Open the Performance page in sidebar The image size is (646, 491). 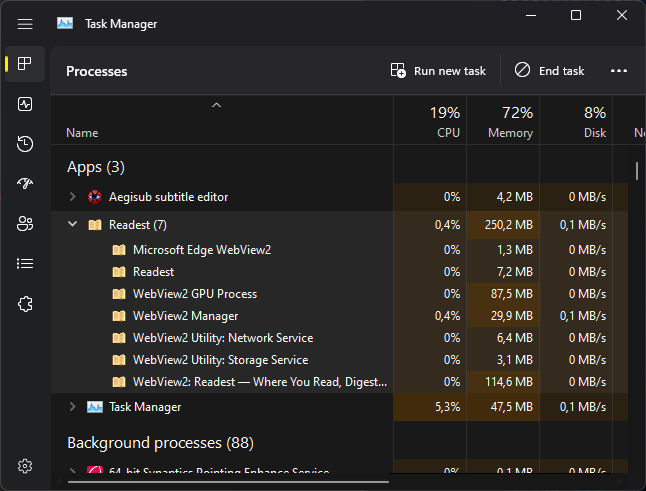(x=25, y=104)
